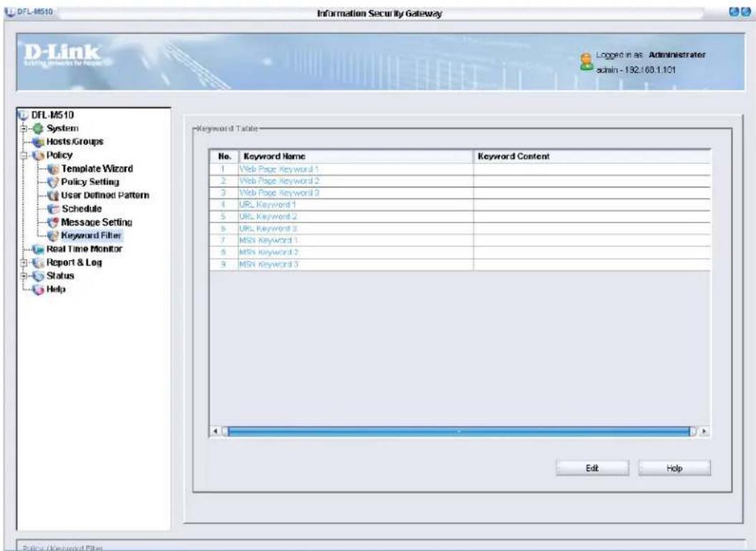Click the first blue window control button
This screenshot has height=551, width=756.
734,11
